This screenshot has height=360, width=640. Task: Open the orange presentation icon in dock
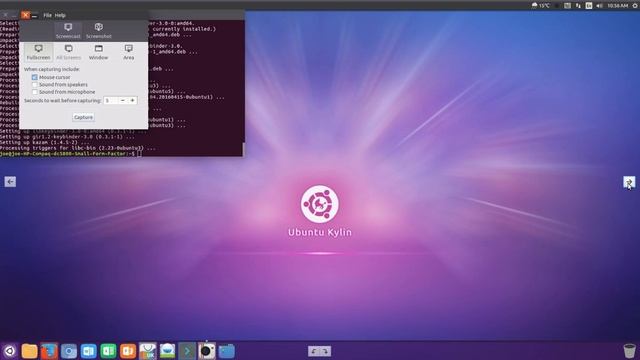click(128, 351)
